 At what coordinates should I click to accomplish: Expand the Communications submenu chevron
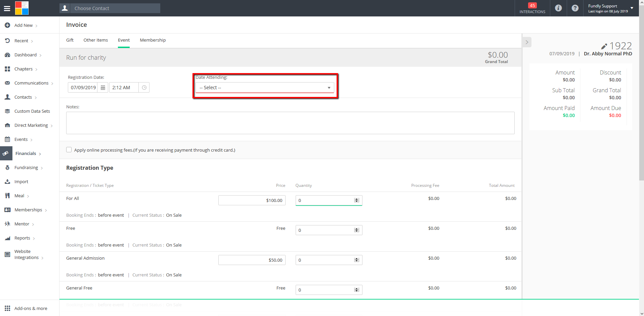point(52,84)
